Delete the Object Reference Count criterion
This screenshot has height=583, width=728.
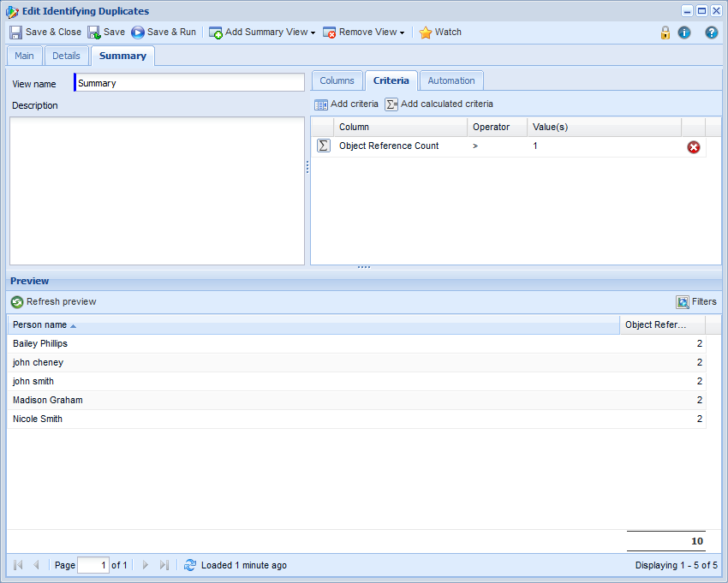click(694, 147)
